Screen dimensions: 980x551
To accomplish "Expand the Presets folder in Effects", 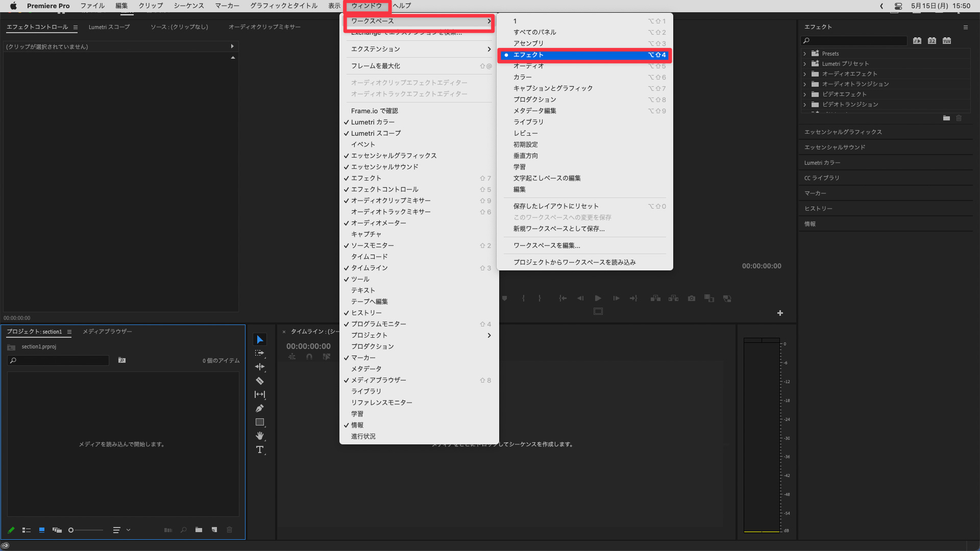I will (x=805, y=54).
